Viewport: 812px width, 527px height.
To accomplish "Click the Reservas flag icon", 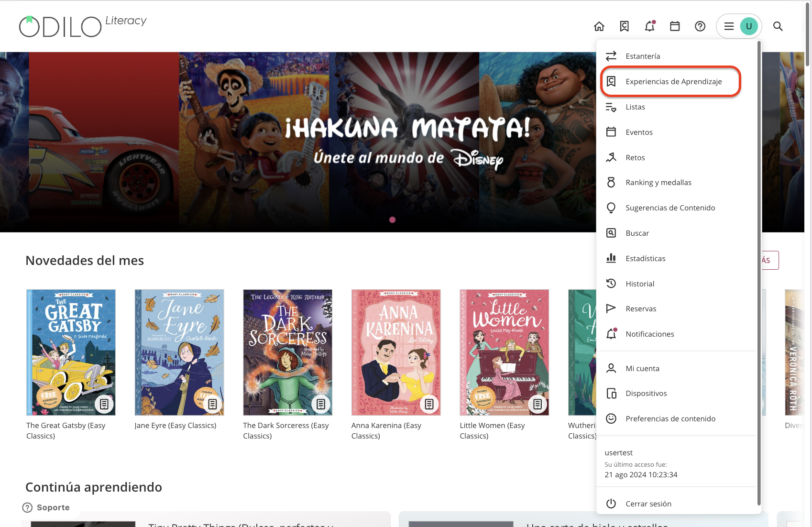I will 611,308.
